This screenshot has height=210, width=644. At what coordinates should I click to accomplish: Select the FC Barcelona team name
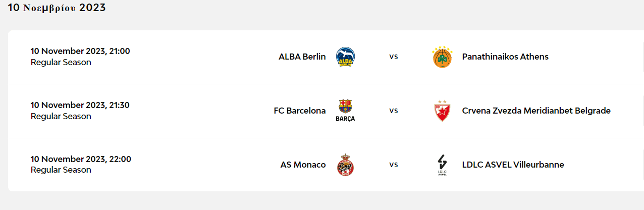(300, 111)
